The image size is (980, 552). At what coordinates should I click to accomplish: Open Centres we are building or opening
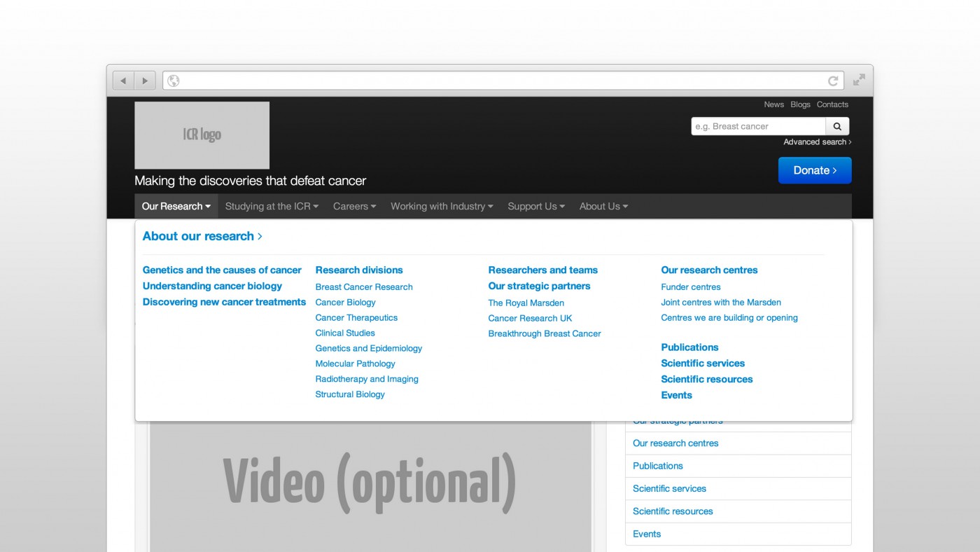(729, 317)
